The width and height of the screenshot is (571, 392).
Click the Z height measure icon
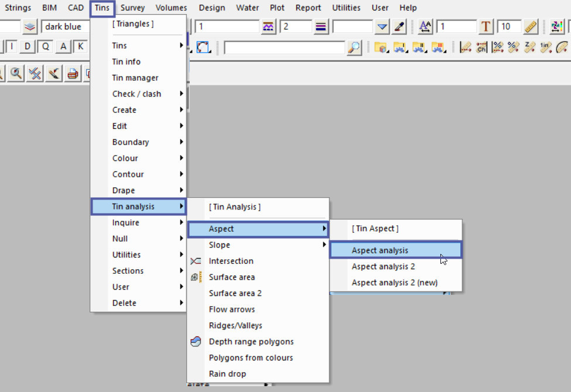point(529,47)
